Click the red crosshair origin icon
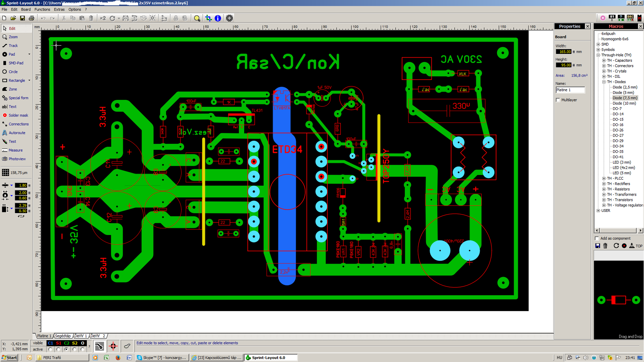This screenshot has height=362, width=644. pos(113,346)
